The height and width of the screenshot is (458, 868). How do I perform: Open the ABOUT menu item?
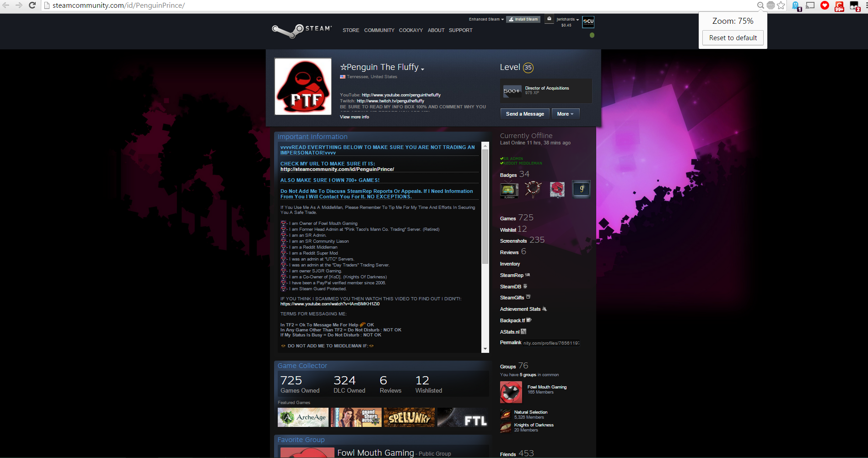click(x=436, y=30)
